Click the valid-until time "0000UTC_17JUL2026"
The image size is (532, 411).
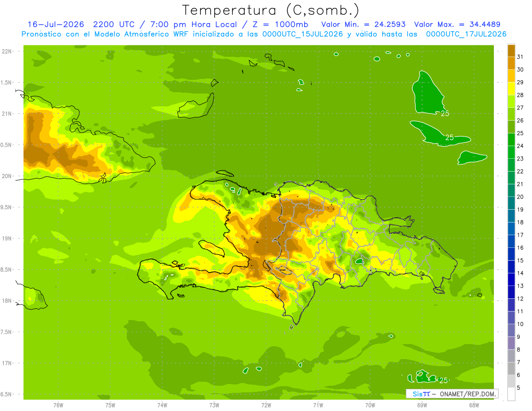click(466, 34)
